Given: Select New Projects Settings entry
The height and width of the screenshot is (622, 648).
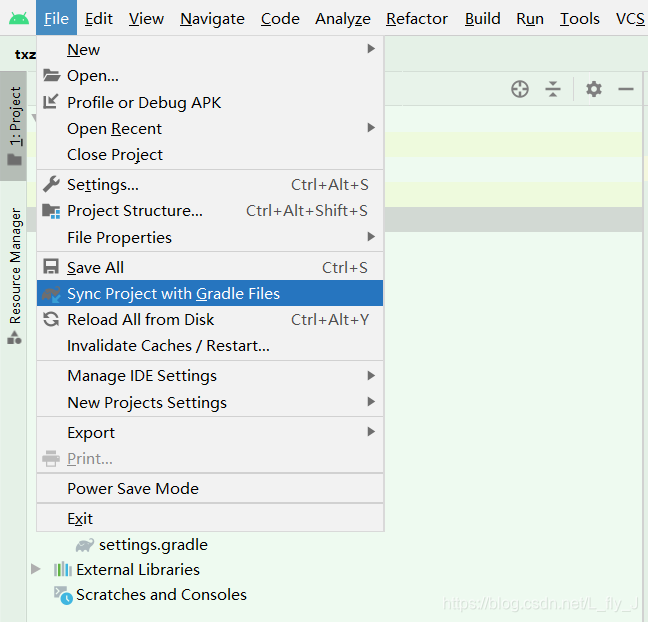Looking at the screenshot, I should pos(210,402).
